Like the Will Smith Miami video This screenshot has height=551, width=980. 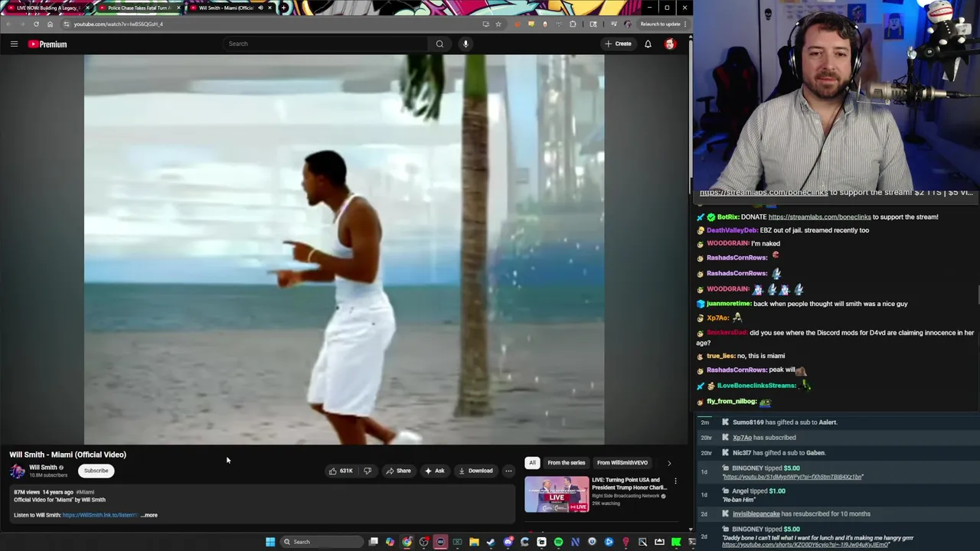coord(340,471)
